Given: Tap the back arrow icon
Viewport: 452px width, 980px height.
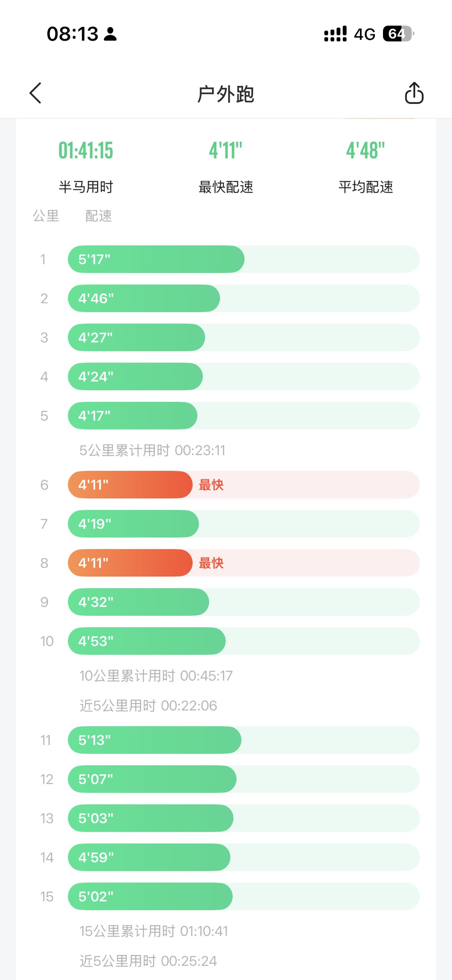Looking at the screenshot, I should pyautogui.click(x=36, y=93).
